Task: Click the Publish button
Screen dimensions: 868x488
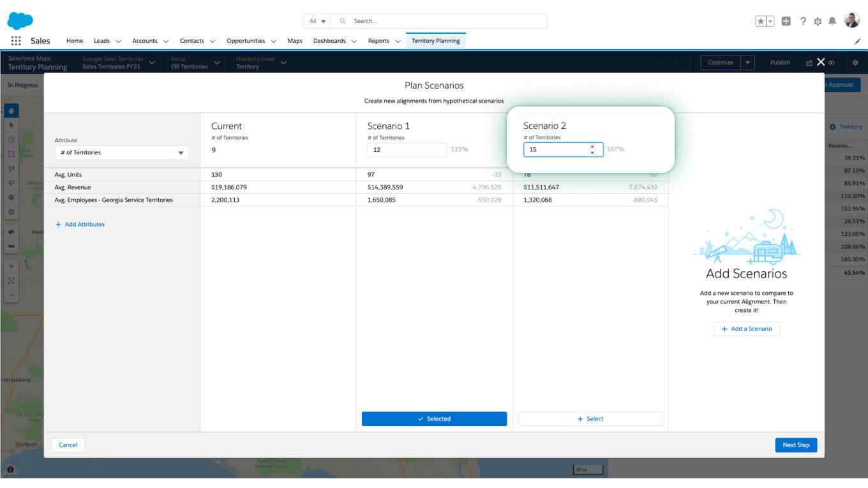Action: click(x=780, y=63)
